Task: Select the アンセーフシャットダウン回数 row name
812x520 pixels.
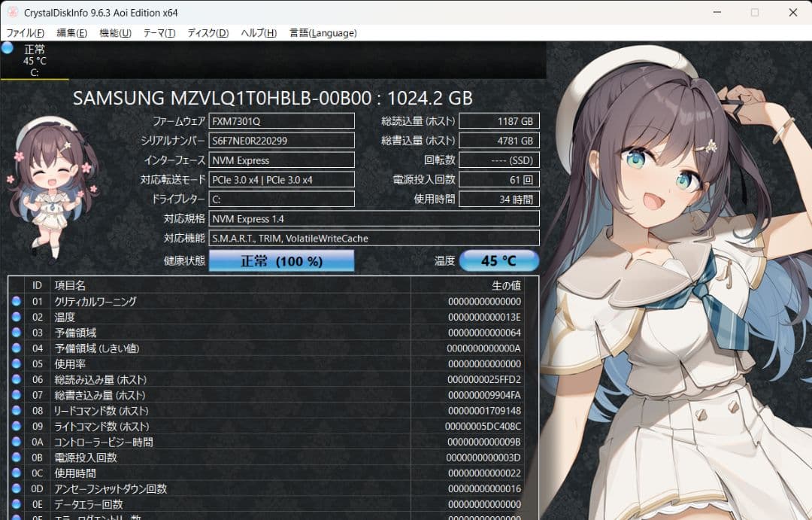Action: coord(111,489)
